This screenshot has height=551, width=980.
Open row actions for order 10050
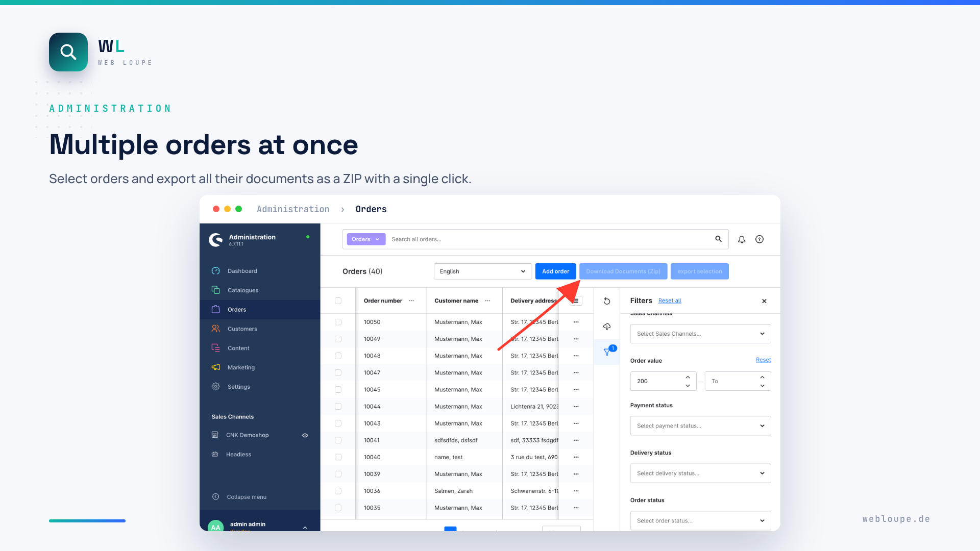(x=576, y=322)
